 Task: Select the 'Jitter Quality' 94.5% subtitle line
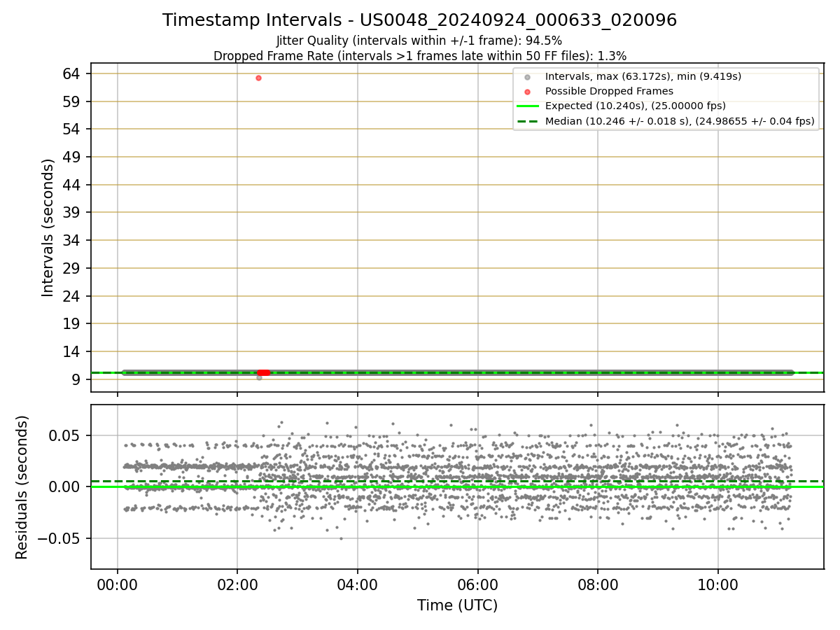point(419,41)
